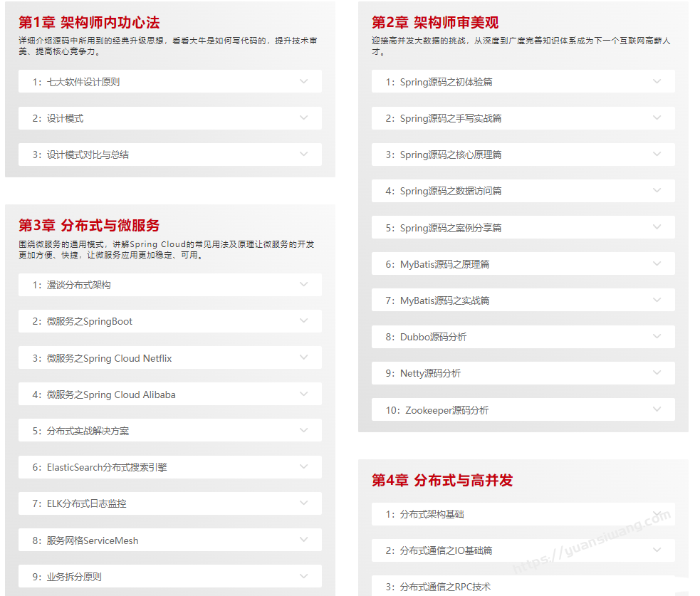Image resolution: width=700 pixels, height=596 pixels.
Task: Click the text 7: MyBatis源码之实战篇
Action: click(437, 301)
